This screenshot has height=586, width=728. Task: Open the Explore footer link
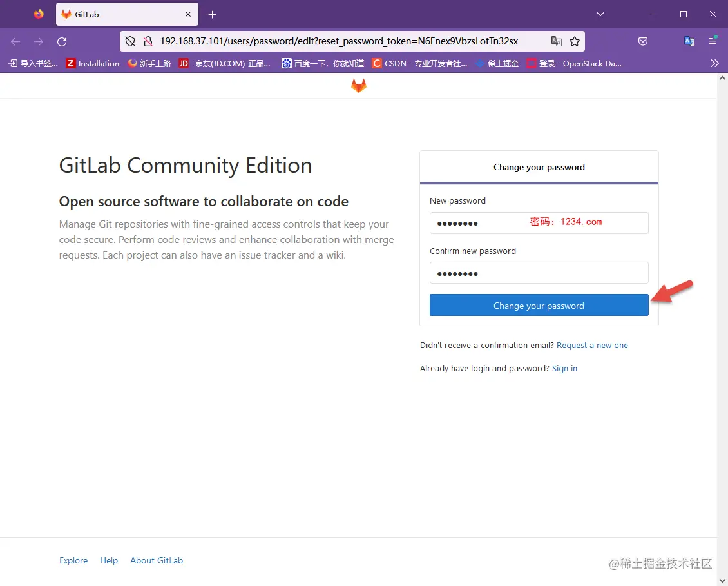(73, 560)
